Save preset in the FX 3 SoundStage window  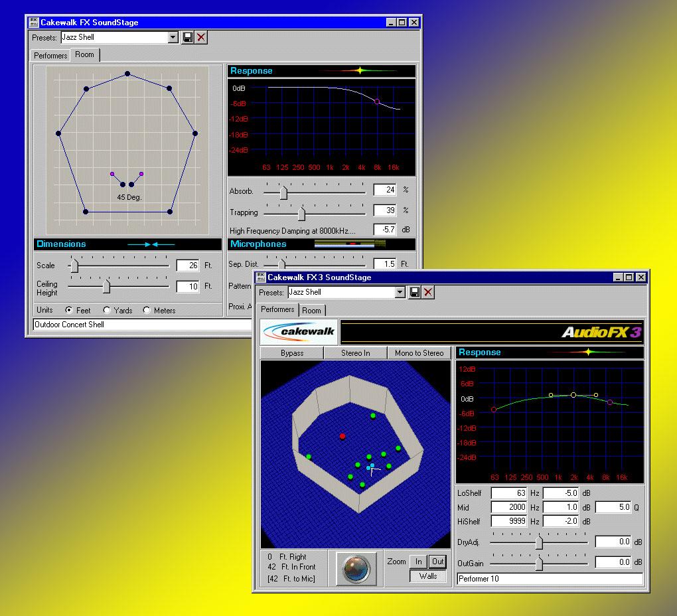(414, 292)
